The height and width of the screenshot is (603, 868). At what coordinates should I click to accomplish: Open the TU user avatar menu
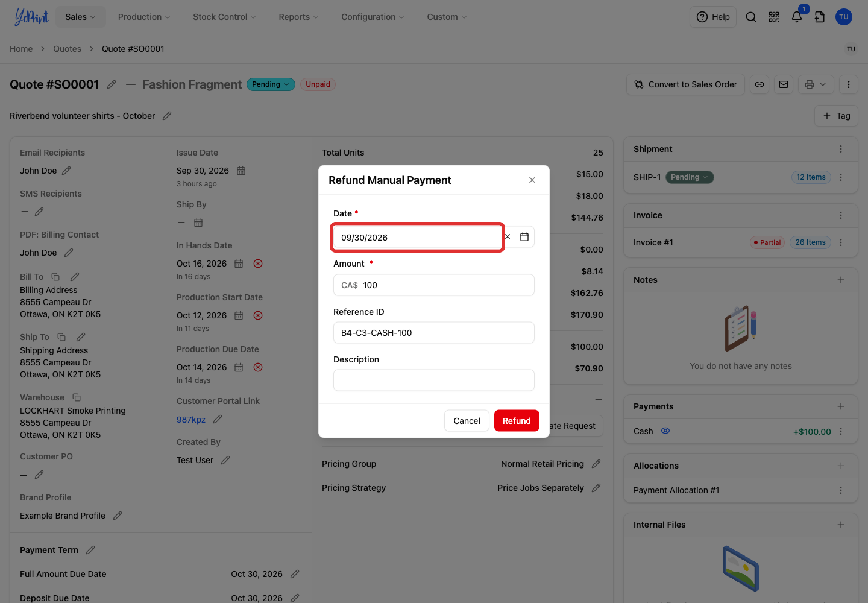pos(844,17)
